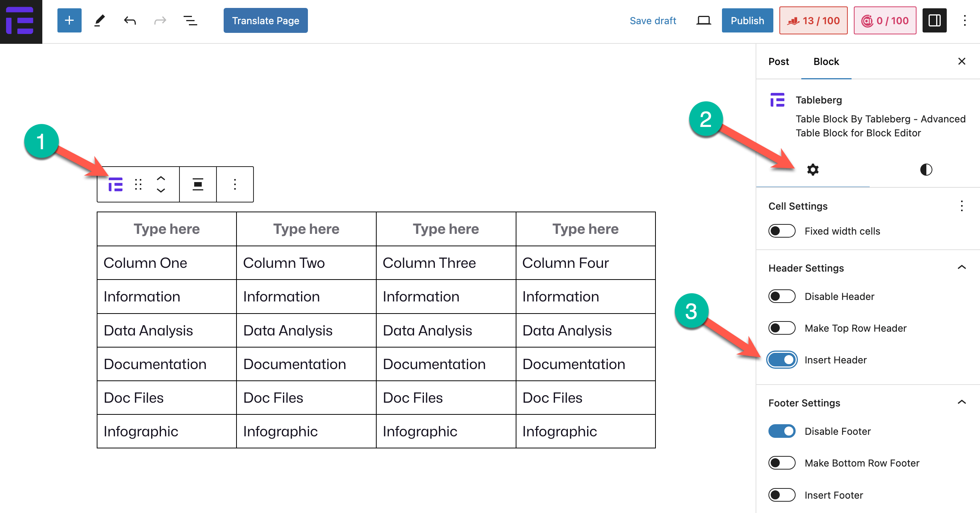Viewport: 980px width, 513px height.
Task: Enable Make Bottom Row Footer switch
Action: pyautogui.click(x=781, y=463)
